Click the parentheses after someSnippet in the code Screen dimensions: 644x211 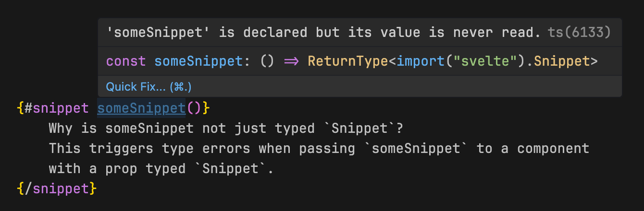coord(194,108)
